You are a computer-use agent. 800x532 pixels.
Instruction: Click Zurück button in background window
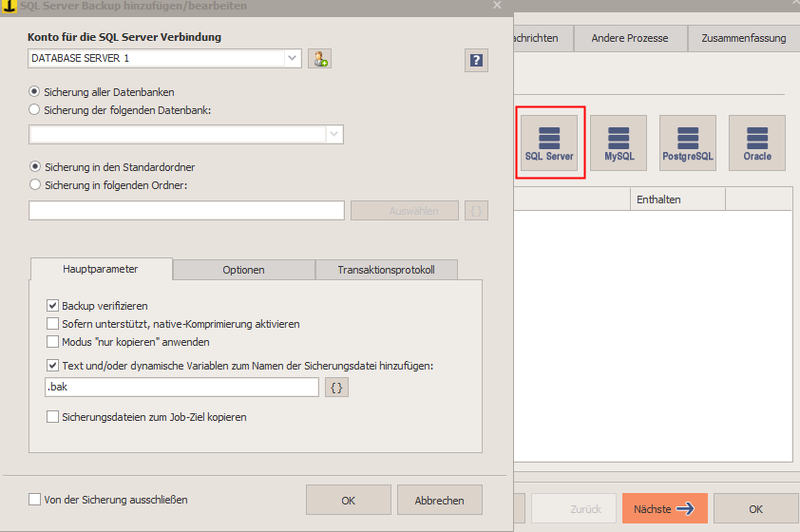click(574, 508)
